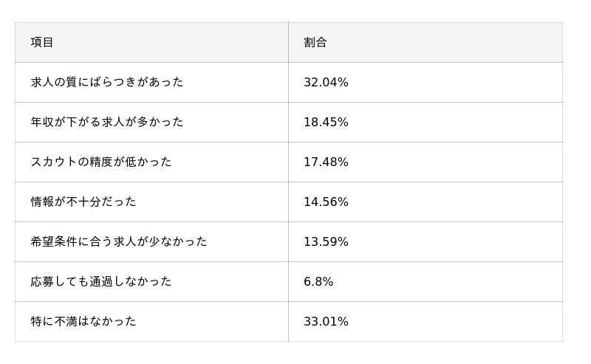Viewport: 591px width, 364px height.
Task: Click the 32.04% value
Action: [326, 83]
